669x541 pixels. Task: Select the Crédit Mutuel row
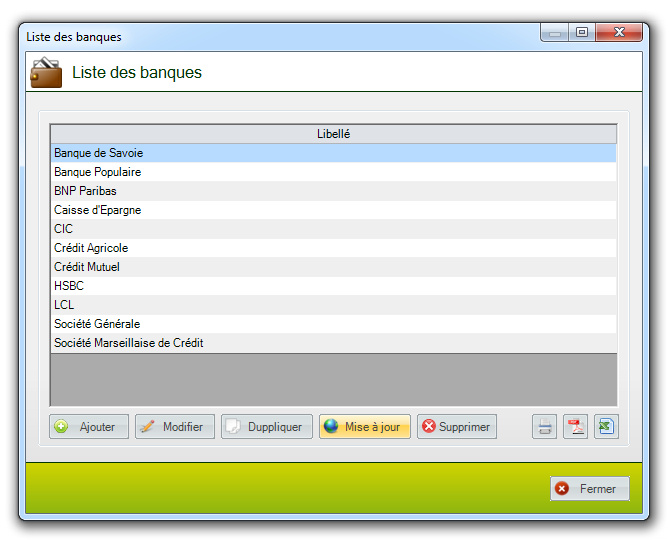[333, 267]
